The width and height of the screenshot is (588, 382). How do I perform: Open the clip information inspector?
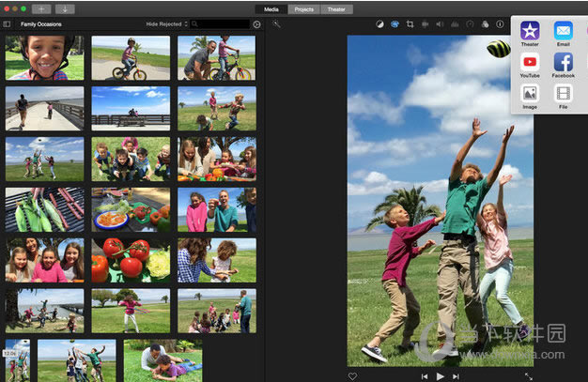click(x=500, y=23)
